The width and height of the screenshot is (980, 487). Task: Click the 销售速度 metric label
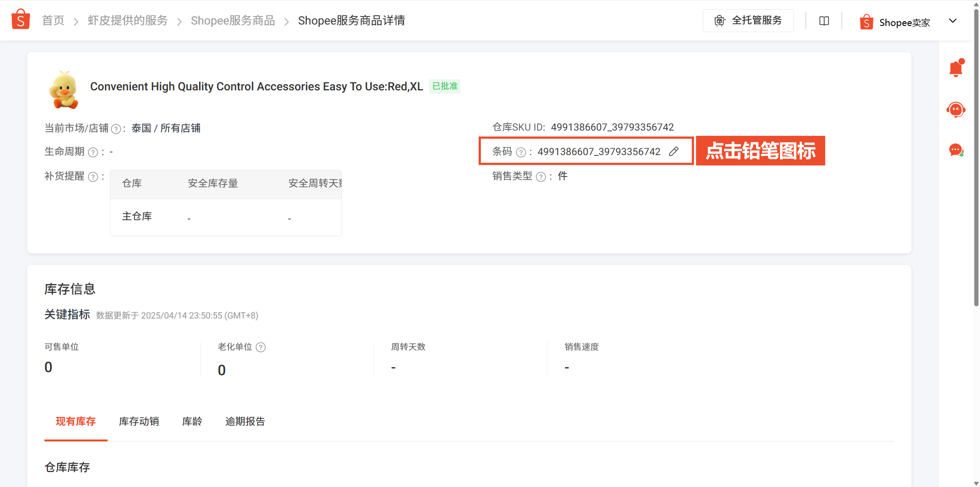[x=582, y=347]
